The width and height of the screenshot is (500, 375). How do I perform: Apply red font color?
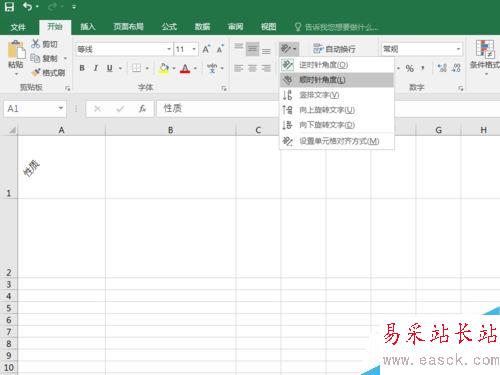point(185,68)
